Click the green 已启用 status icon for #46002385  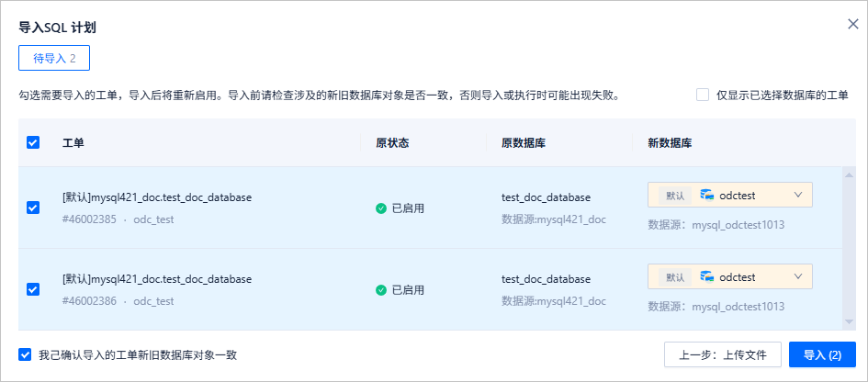(381, 208)
